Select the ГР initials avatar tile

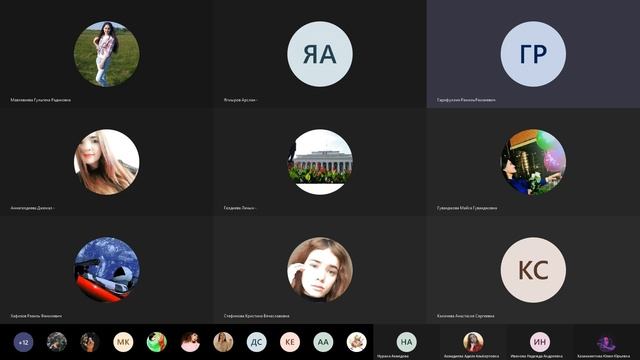click(533, 54)
